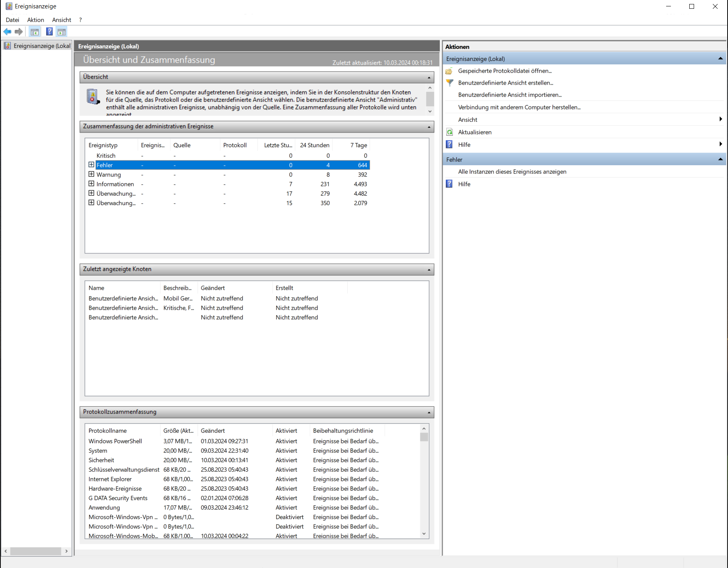This screenshot has height=568, width=728.
Task: Click the 7 Tage column header
Action: [351, 145]
